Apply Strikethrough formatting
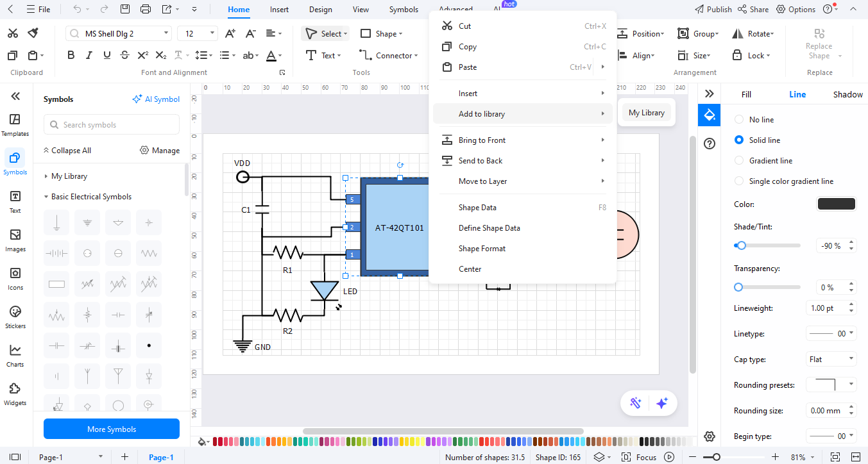Image resolution: width=868 pixels, height=464 pixels. pos(125,56)
